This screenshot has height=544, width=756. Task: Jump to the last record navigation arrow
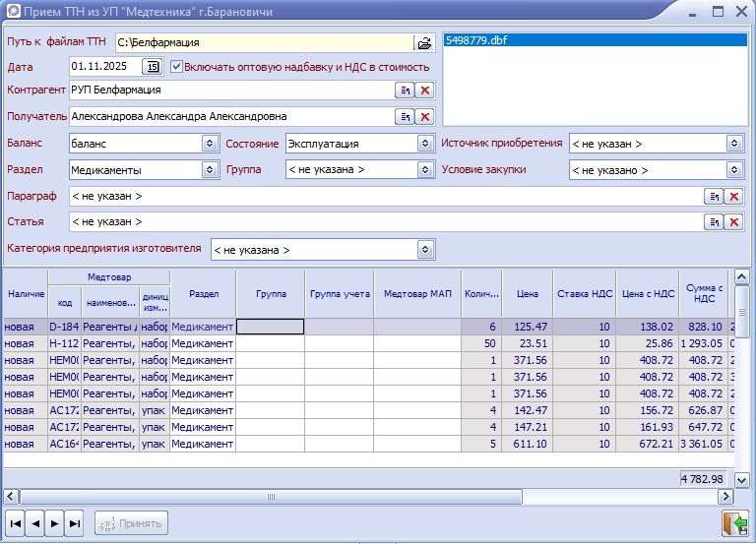tap(74, 524)
